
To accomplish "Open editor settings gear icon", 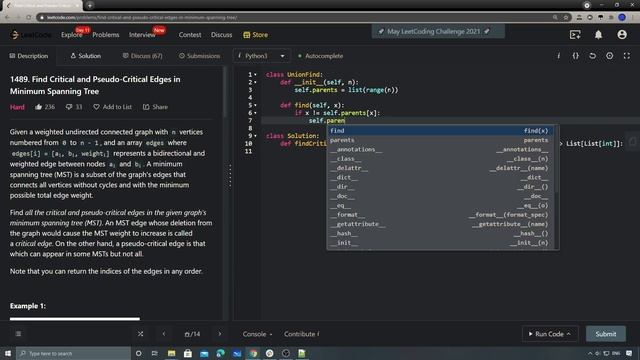I will click(609, 56).
